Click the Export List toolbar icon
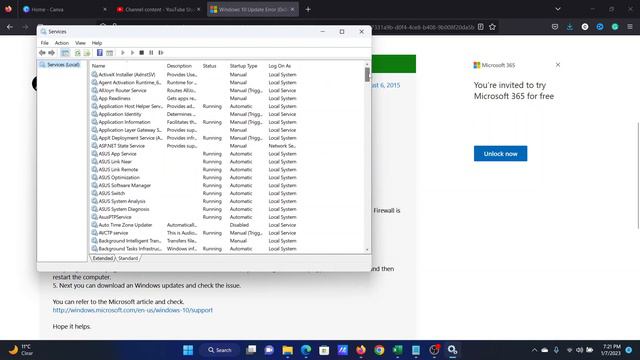This screenshot has height=360, width=640. 87,53
